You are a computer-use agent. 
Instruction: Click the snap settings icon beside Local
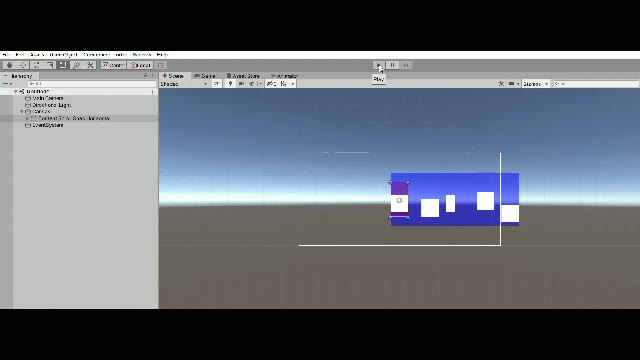pyautogui.click(x=161, y=65)
